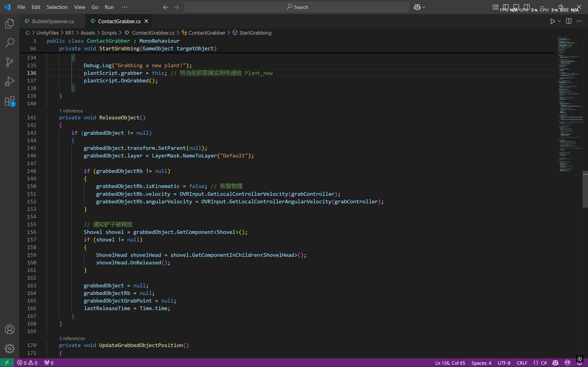
Task: Open the Search view in activity bar
Action: (x=9, y=43)
